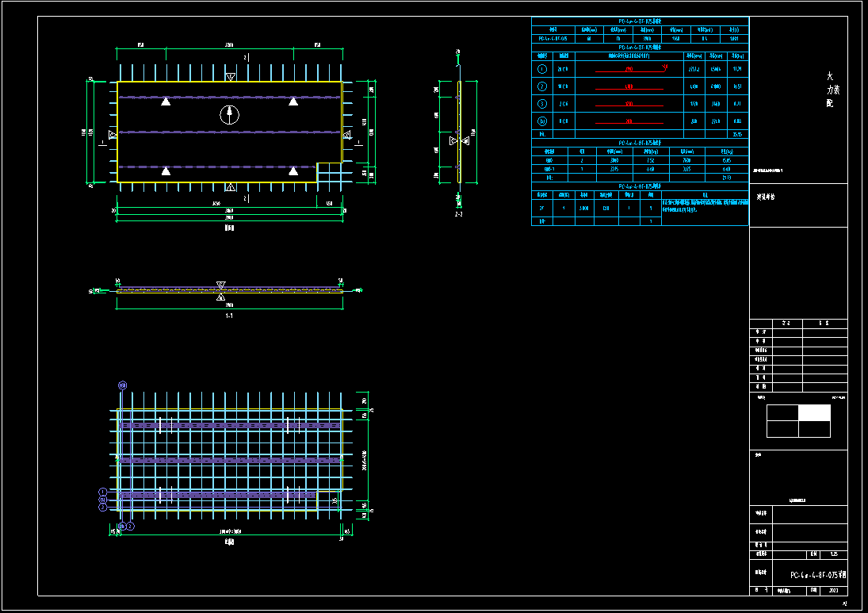This screenshot has width=868, height=613.
Task: Select the upper-left white lifting point triangle
Action: [166, 102]
